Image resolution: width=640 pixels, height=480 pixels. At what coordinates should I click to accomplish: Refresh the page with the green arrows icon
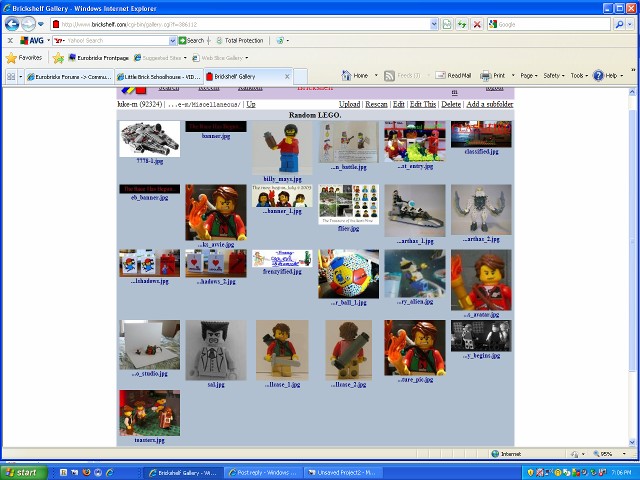tap(462, 24)
